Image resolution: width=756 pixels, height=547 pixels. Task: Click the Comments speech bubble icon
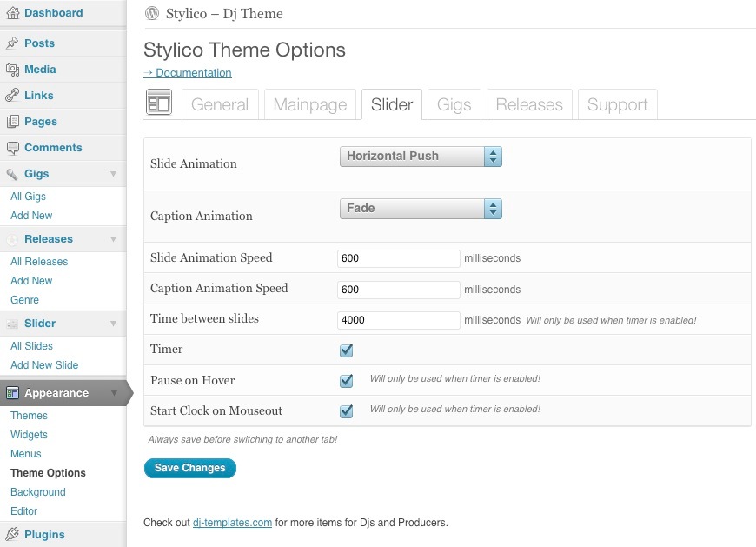(12, 148)
